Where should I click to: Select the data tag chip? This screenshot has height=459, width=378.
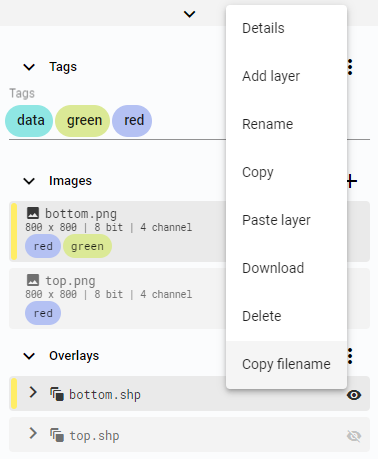click(29, 121)
